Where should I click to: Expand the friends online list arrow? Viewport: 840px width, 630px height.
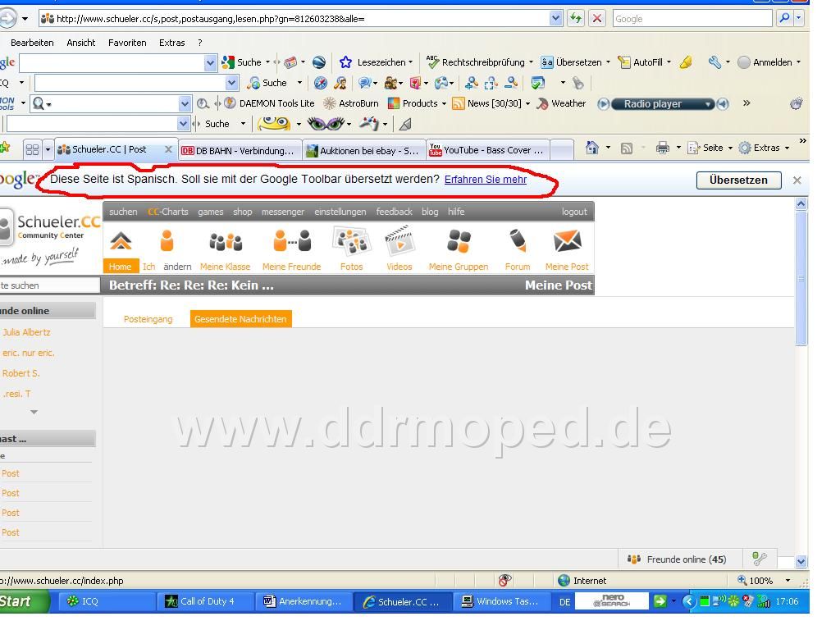(34, 412)
